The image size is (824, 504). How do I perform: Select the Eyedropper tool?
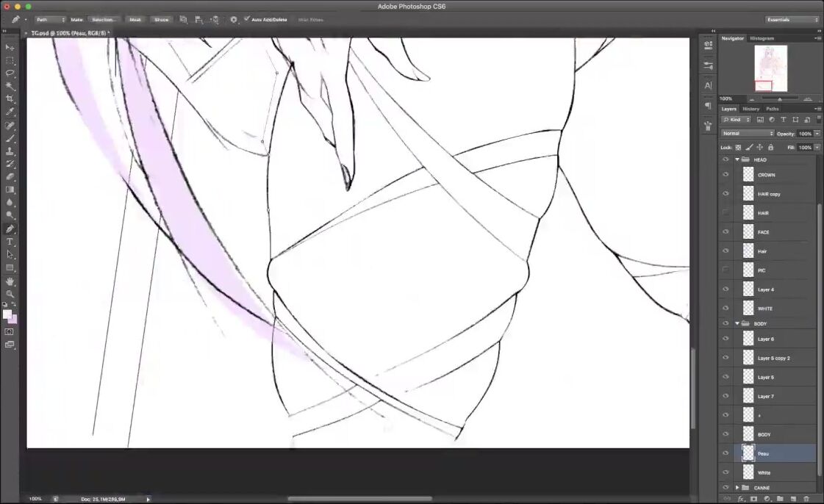click(10, 112)
